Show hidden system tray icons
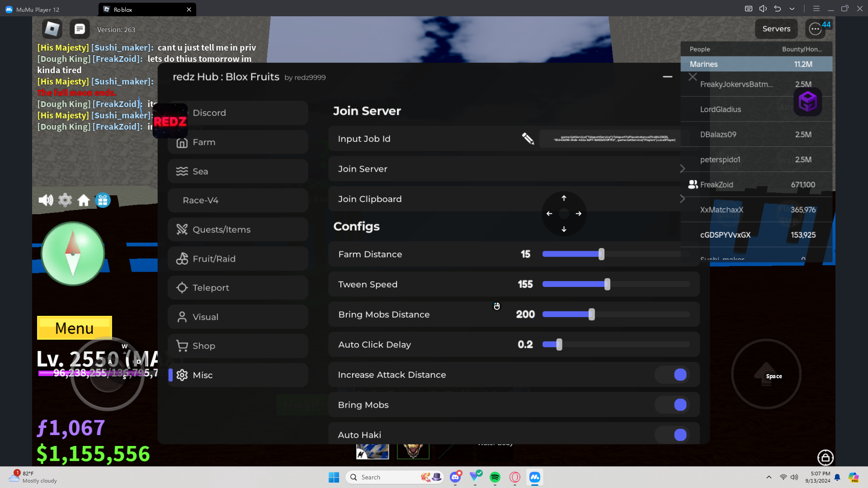868x488 pixels. coord(769,477)
